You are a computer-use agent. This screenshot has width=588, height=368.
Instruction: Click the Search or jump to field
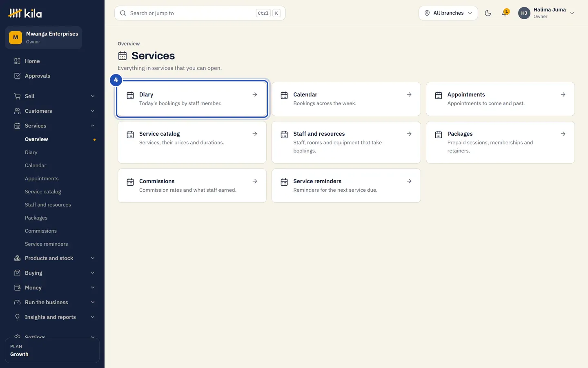pyautogui.click(x=200, y=13)
